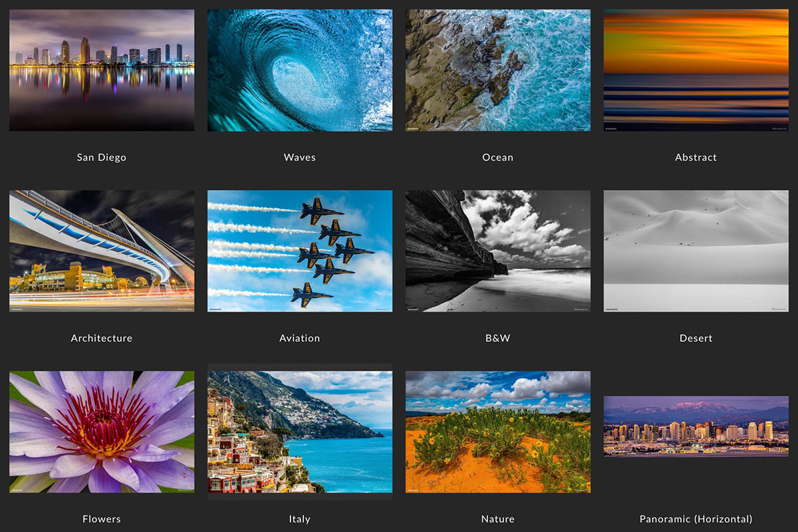Go to the Waves gallery link
Viewport: 798px width, 532px height.
click(x=300, y=158)
